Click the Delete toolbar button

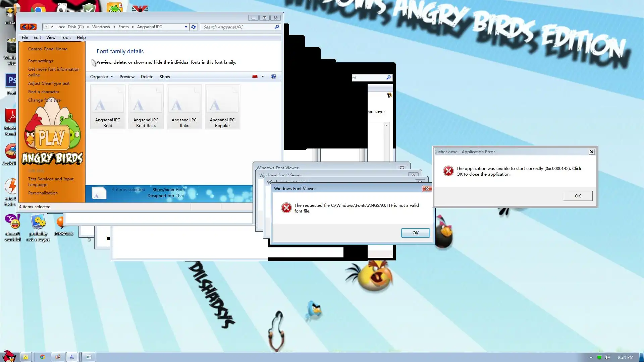147,76
